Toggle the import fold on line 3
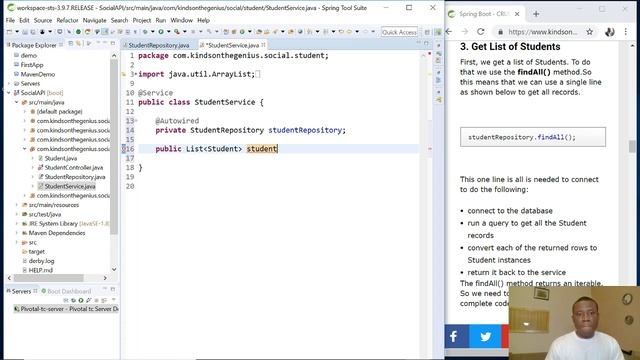Viewport: 640px width, 360px height. coord(136,74)
